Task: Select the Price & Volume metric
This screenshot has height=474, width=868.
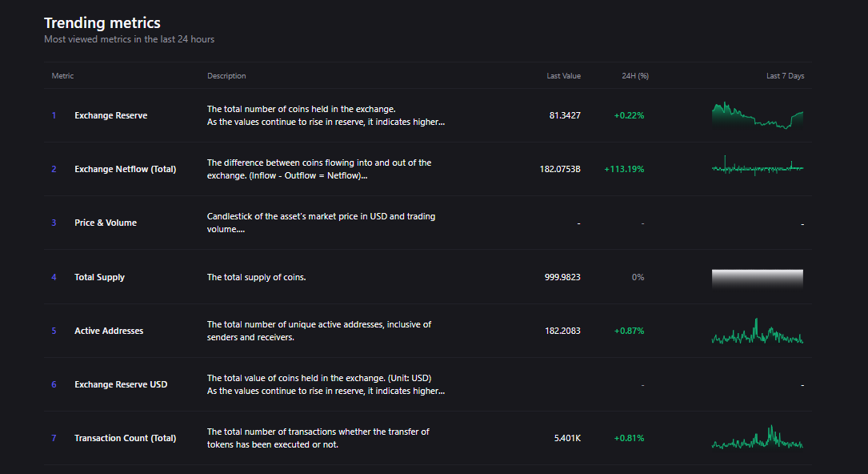Action: point(105,223)
